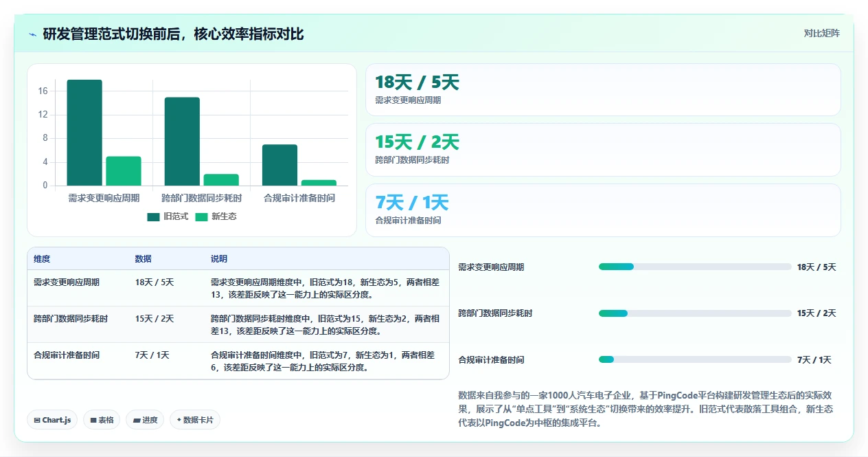This screenshot has height=457, width=868.
Task: Toggle the 旧范式 legend swatch
Action: coord(153,216)
